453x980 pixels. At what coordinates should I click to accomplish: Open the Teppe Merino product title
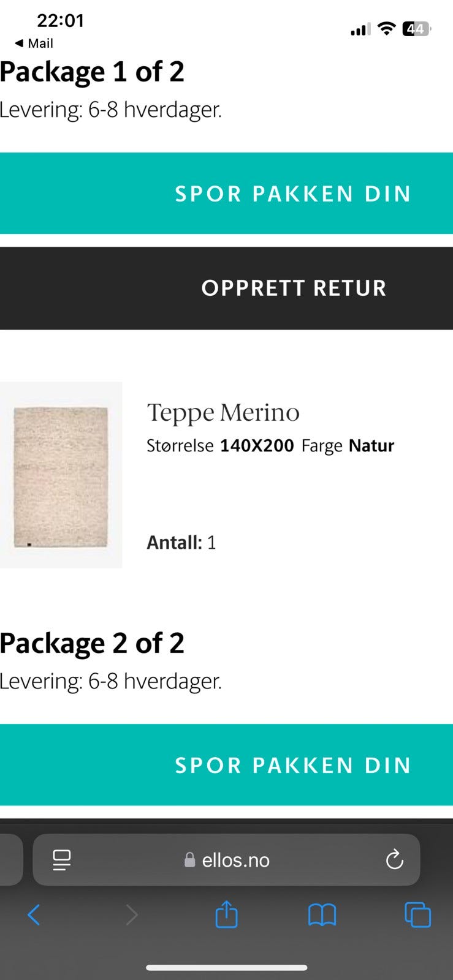pos(223,413)
